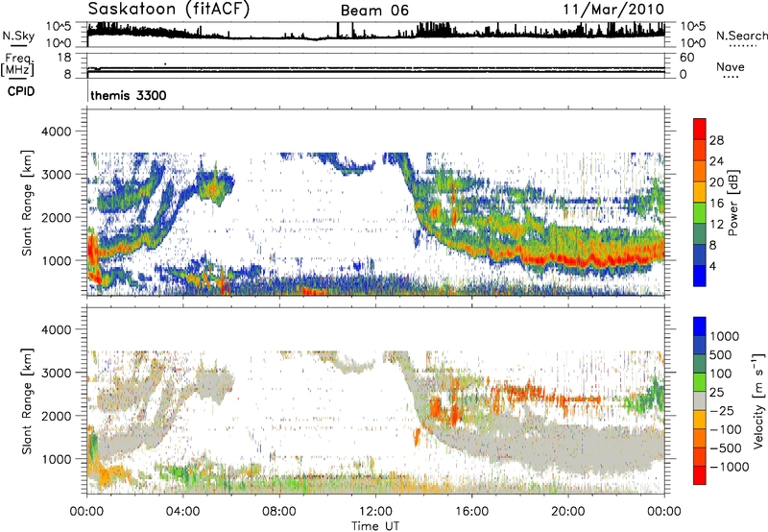Click the date '11/Mar/2010'
Image resolution: width=768 pixels, height=532 pixels.
point(613,9)
